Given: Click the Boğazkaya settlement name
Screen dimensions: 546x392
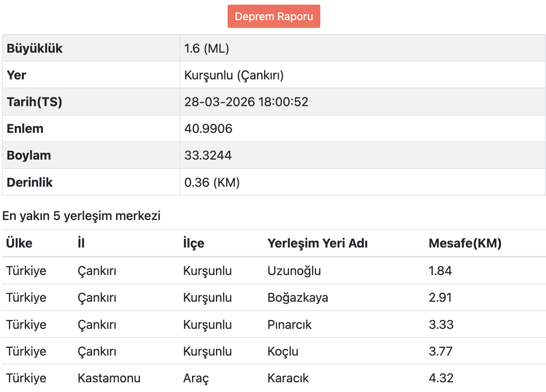Looking at the screenshot, I should (297, 297).
